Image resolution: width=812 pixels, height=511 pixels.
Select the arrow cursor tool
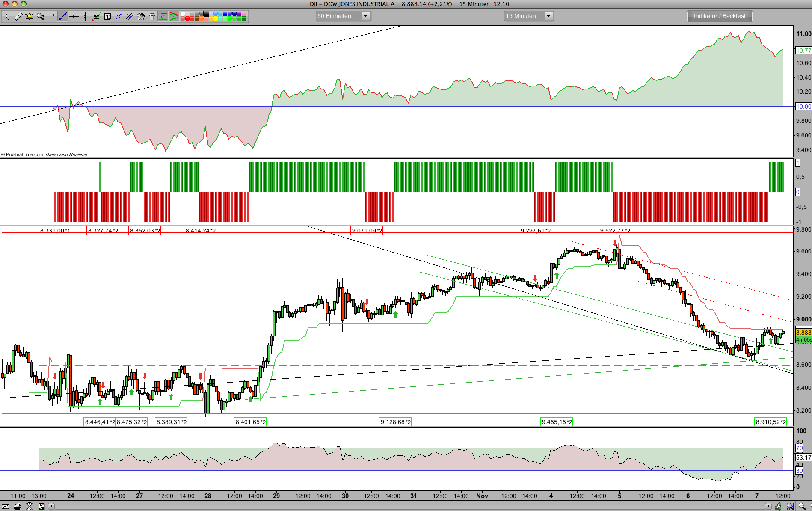7,16
